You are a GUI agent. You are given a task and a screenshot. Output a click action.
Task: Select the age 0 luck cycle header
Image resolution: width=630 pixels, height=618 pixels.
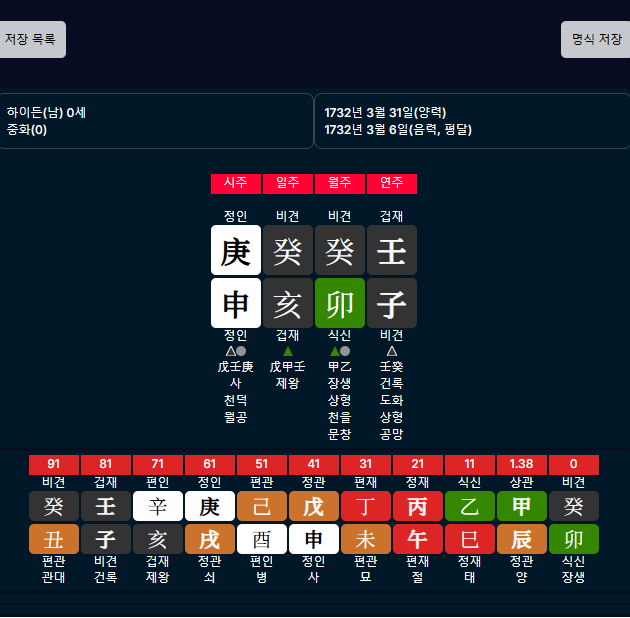pyautogui.click(x=574, y=465)
